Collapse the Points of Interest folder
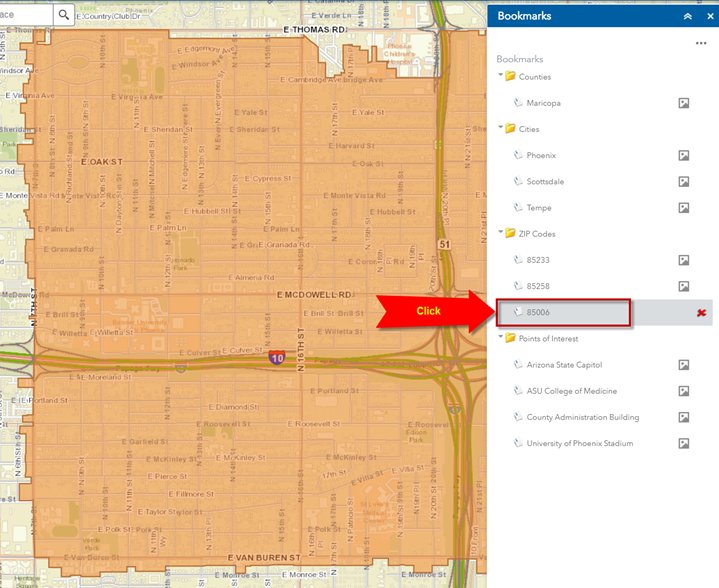This screenshot has width=719, height=588. point(500,339)
